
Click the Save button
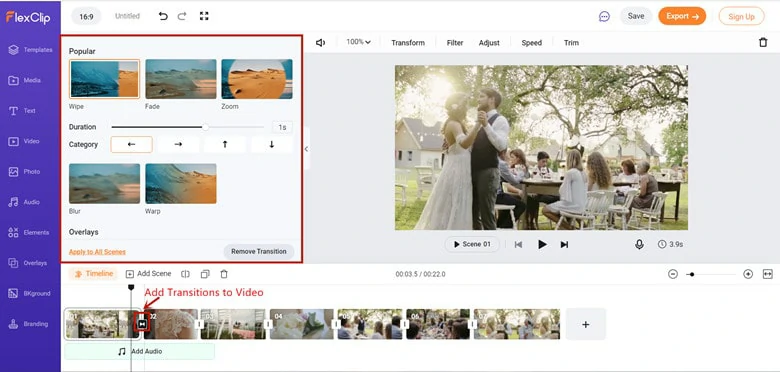point(636,16)
